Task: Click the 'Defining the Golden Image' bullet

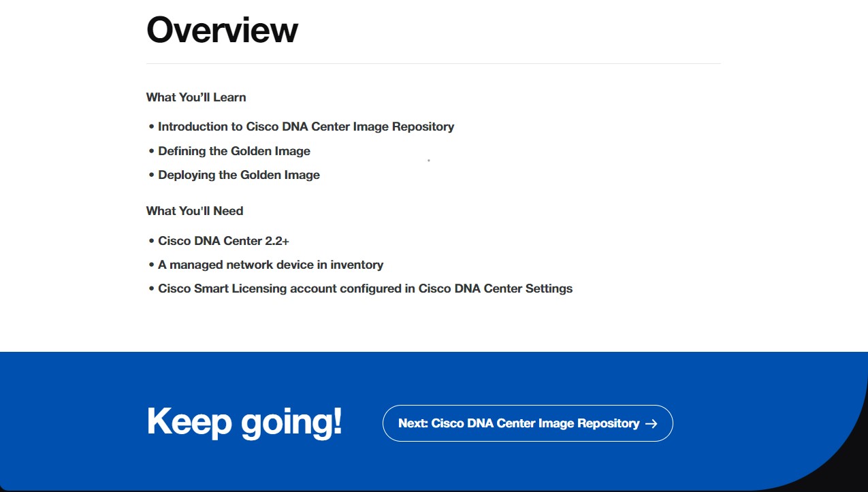Action: (x=234, y=151)
